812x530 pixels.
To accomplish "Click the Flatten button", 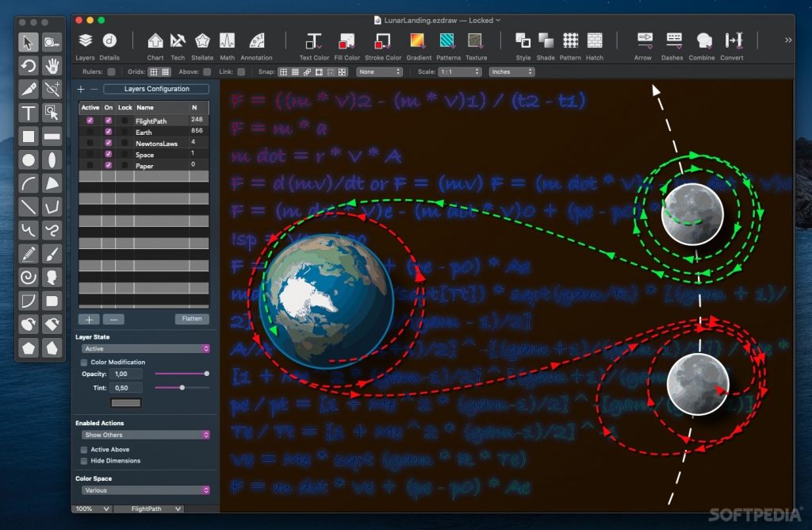I will pyautogui.click(x=192, y=319).
